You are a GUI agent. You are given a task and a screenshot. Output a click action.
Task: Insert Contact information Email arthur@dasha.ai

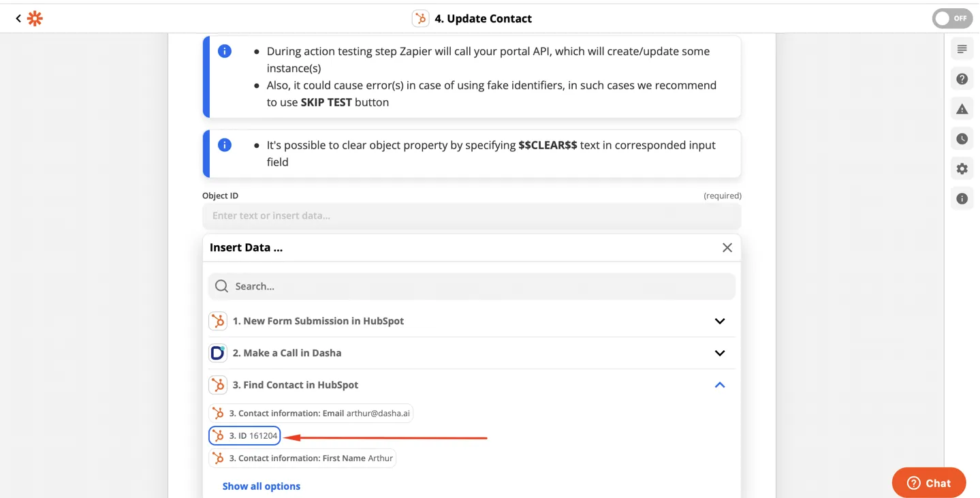[311, 414]
